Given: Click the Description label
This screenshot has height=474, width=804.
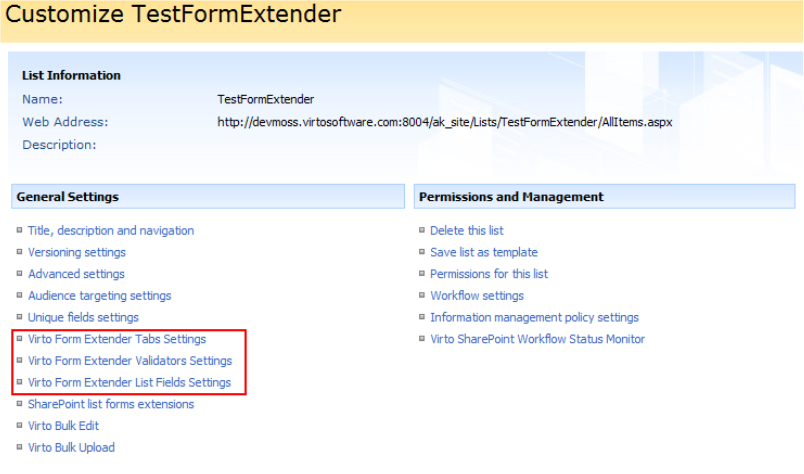Looking at the screenshot, I should (x=59, y=145).
